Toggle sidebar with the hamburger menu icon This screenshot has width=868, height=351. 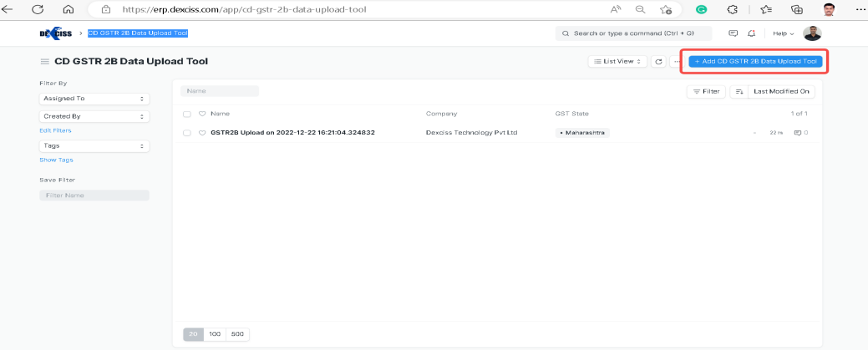click(x=44, y=62)
